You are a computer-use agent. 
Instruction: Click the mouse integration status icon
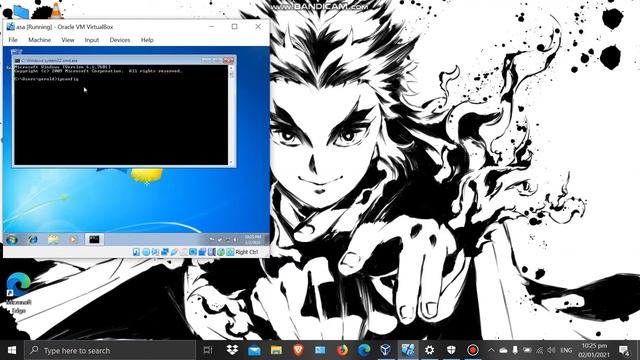pyautogui.click(x=221, y=252)
